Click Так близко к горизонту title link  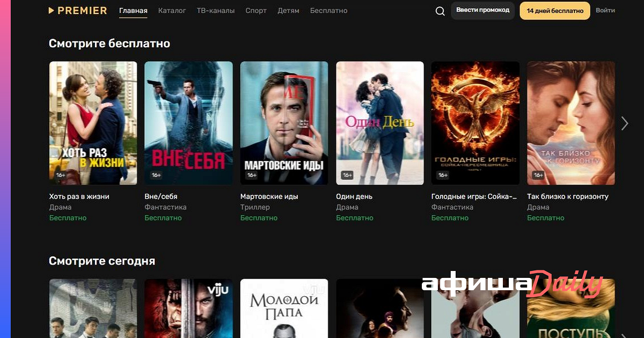point(568,196)
